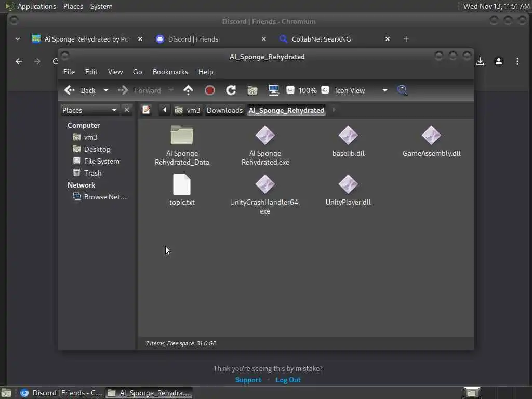The width and height of the screenshot is (532, 399).
Task: Open the Places menu in top panel
Action: [x=73, y=6]
